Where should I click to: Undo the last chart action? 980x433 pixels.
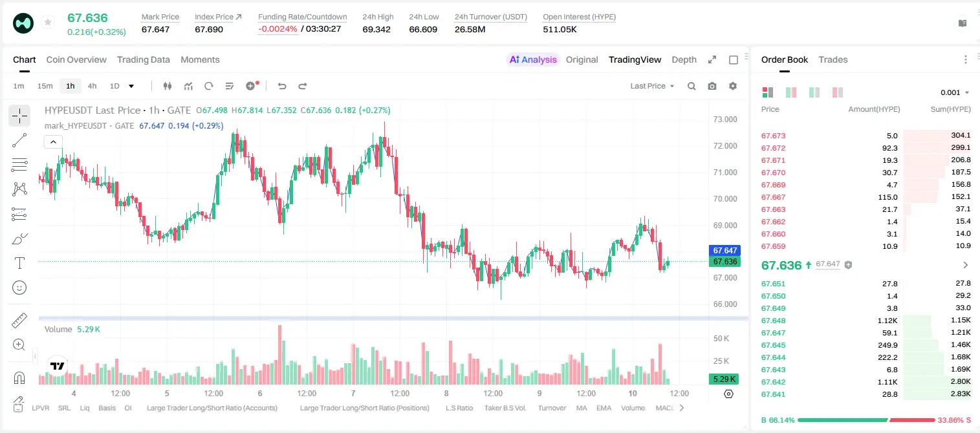(x=281, y=86)
